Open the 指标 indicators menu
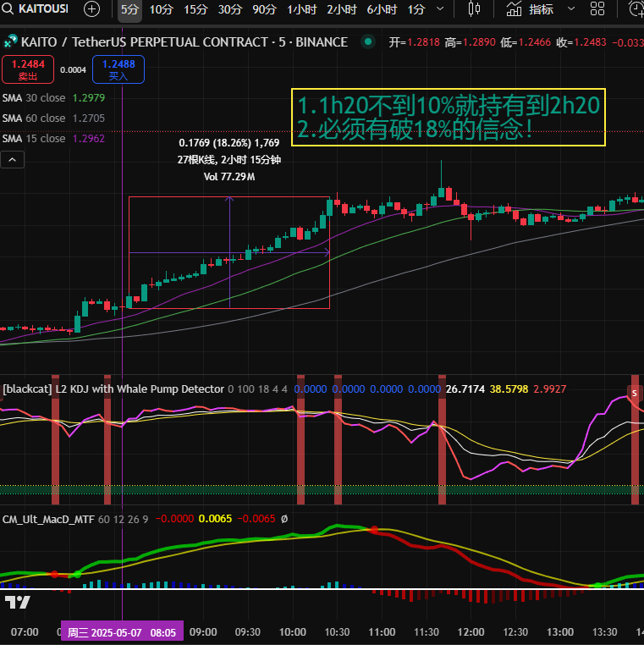The height and width of the screenshot is (645, 644). tap(530, 8)
